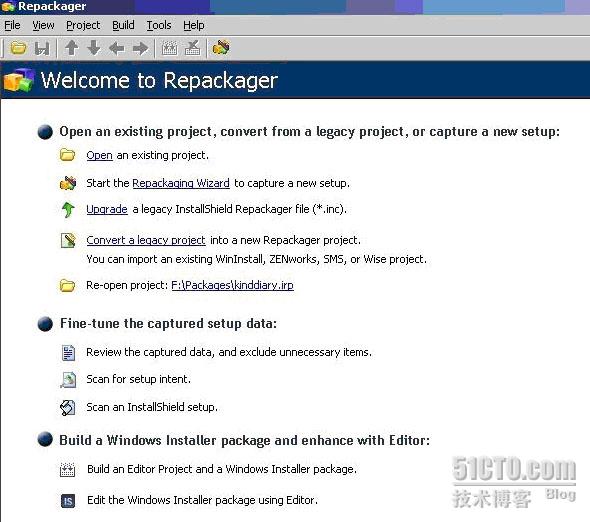
Task: Click the Convert a legacy project icon
Action: (x=68, y=240)
